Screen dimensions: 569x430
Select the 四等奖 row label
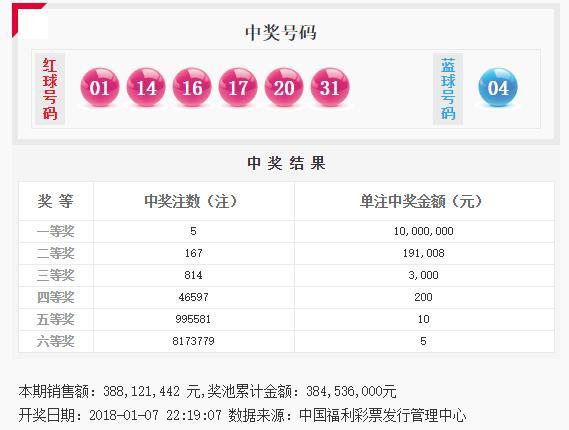point(56,298)
